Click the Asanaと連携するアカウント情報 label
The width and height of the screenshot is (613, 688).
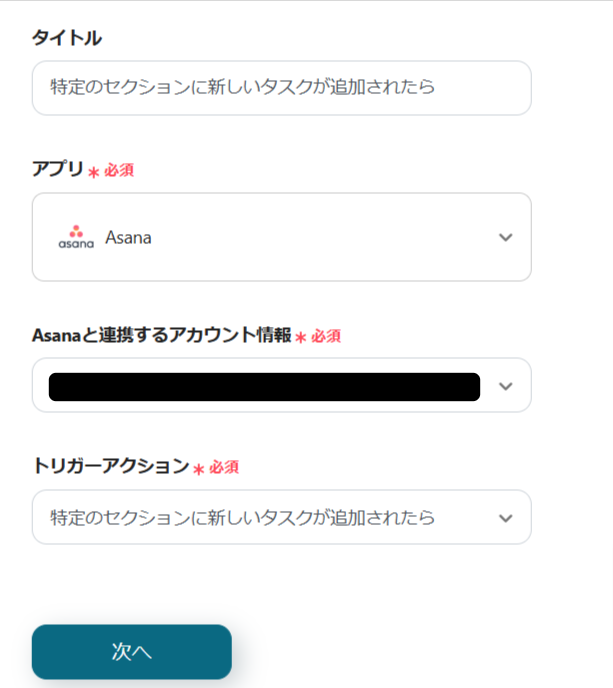point(162,335)
